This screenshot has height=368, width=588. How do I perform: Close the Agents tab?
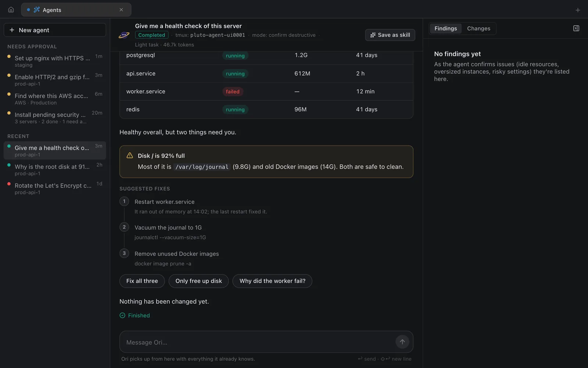(x=121, y=10)
